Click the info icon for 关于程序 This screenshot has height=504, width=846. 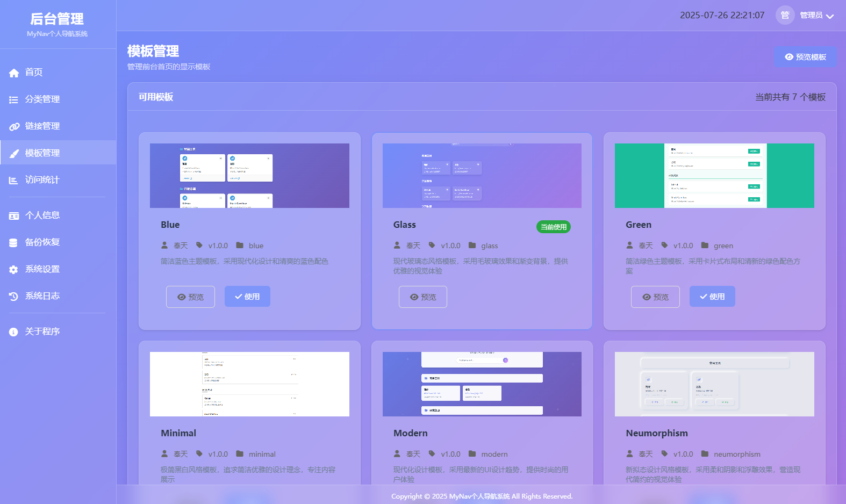click(14, 332)
